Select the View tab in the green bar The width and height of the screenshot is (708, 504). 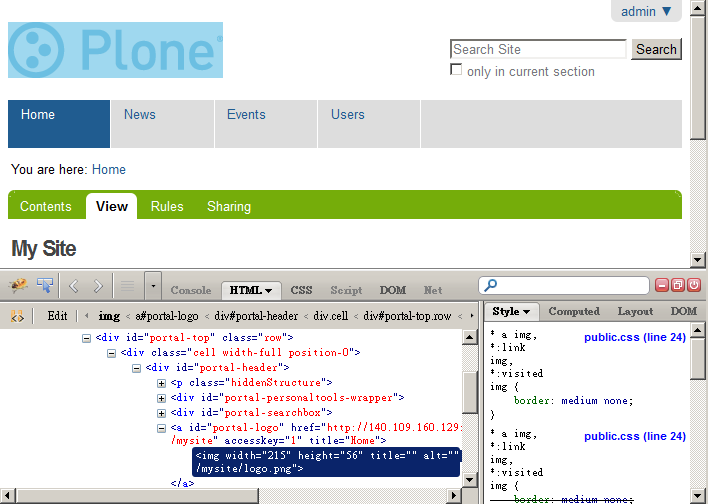point(112,206)
